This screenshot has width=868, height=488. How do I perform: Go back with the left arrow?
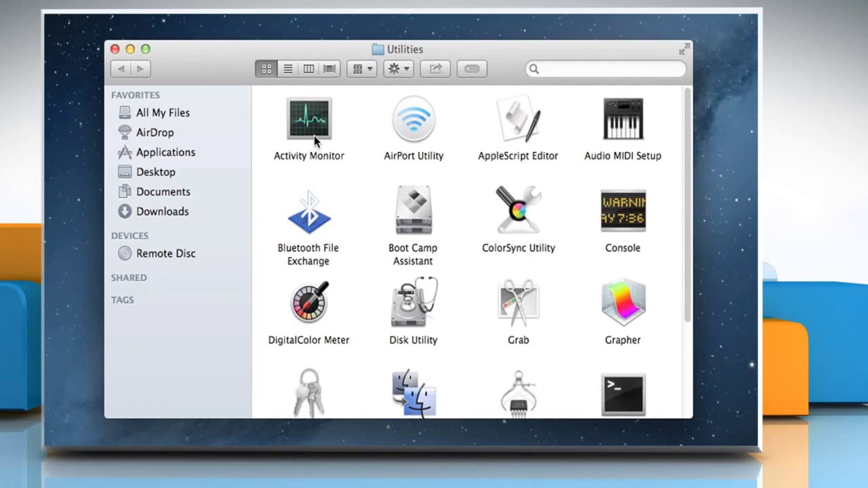click(121, 68)
